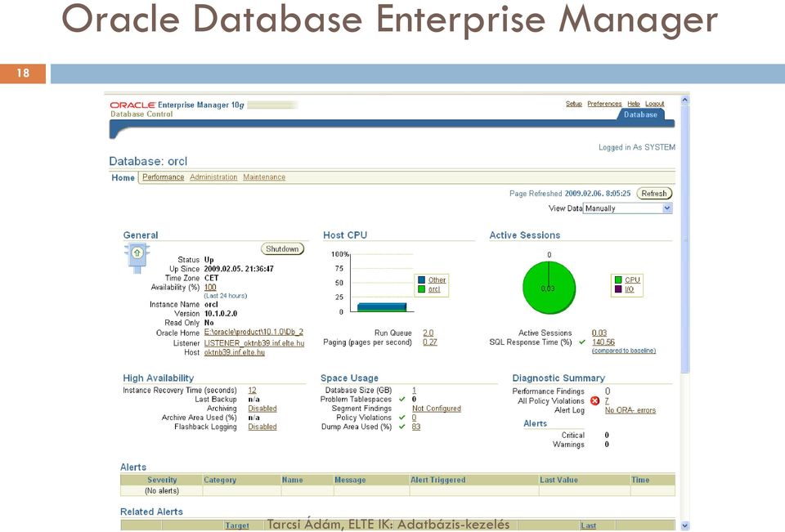785x532 pixels.
Task: Open the Flashback Logging Disabled link
Action: coord(262,427)
